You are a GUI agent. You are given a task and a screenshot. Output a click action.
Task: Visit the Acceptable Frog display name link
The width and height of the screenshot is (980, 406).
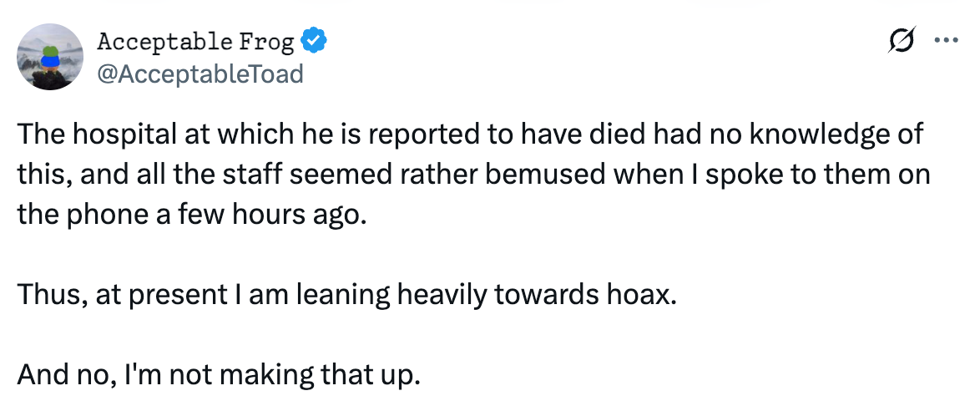tap(195, 42)
